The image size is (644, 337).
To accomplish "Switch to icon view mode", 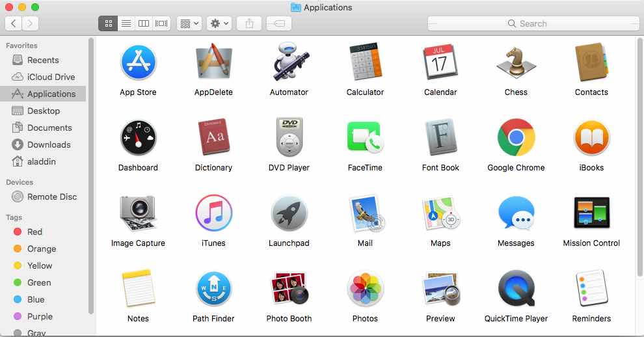I will [109, 23].
